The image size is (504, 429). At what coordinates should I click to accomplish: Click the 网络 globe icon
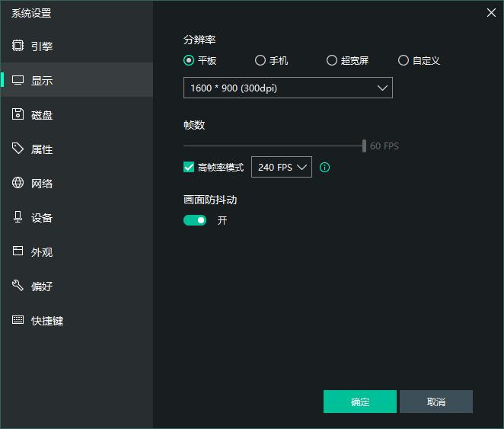tap(18, 183)
